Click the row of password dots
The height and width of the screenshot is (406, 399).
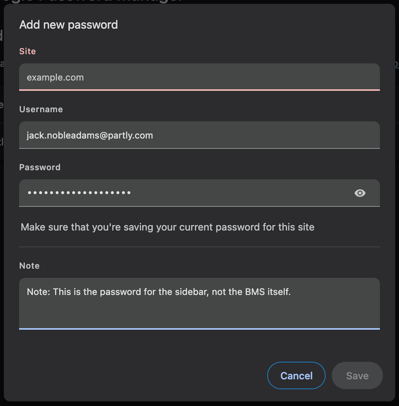(x=79, y=193)
